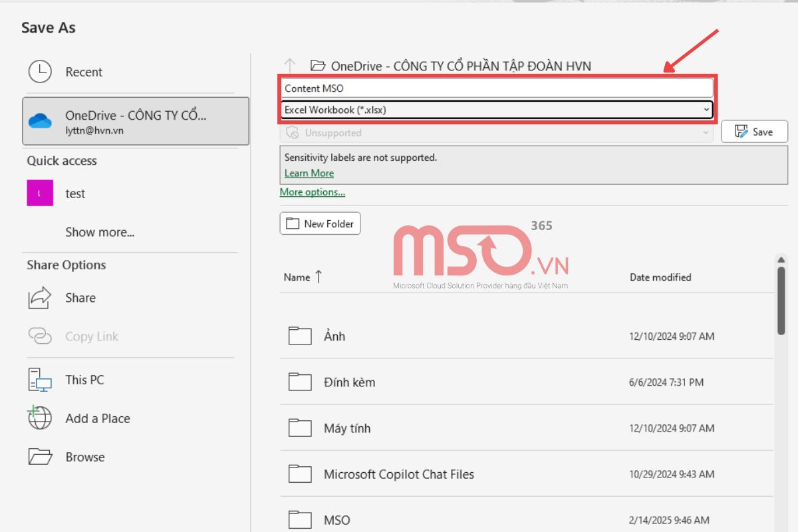Image resolution: width=798 pixels, height=532 pixels.
Task: Open Browse to pick a folder
Action: click(85, 457)
